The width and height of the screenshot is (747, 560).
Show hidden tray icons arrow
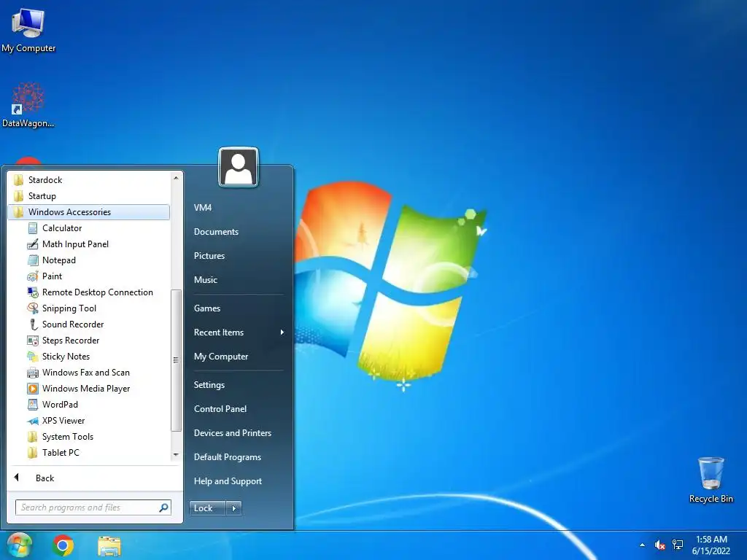(642, 545)
